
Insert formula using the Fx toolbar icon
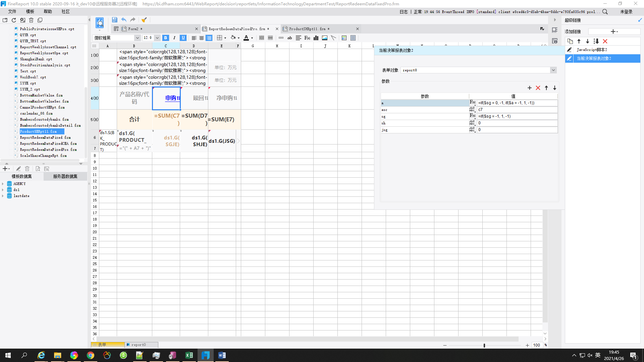(307, 38)
